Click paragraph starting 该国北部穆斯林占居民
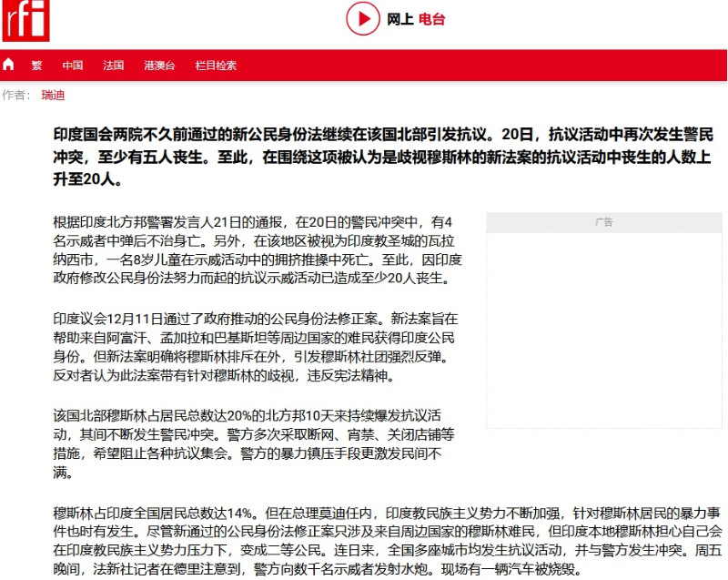The image size is (728, 580). pos(254,443)
